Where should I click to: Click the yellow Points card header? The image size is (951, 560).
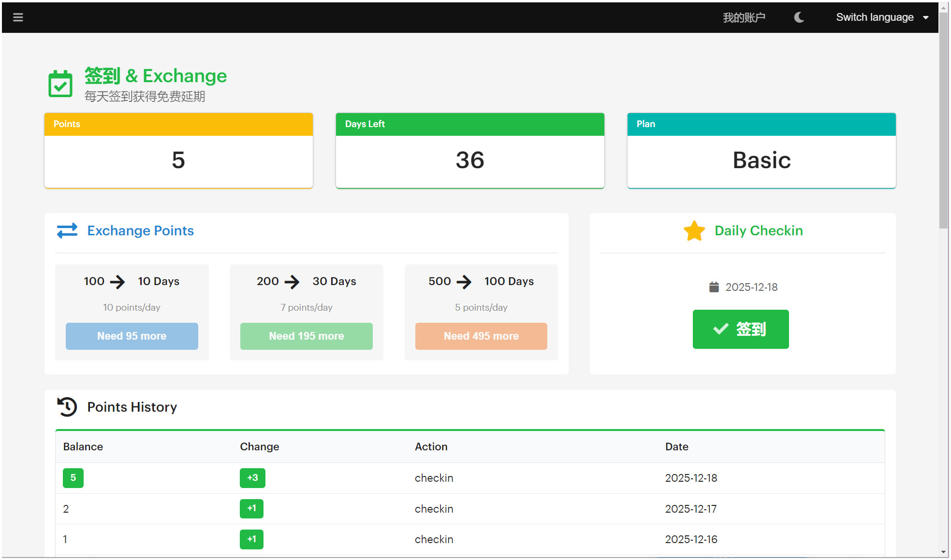click(x=178, y=124)
